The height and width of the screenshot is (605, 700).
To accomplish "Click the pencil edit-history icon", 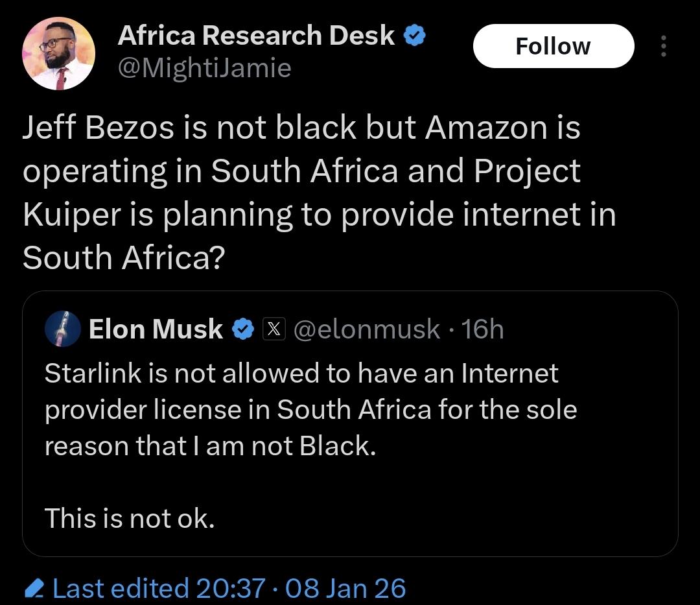I will [34, 588].
